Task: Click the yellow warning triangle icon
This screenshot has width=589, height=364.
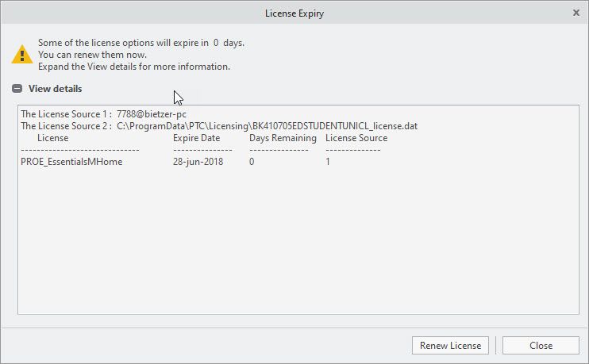Action: (22, 55)
